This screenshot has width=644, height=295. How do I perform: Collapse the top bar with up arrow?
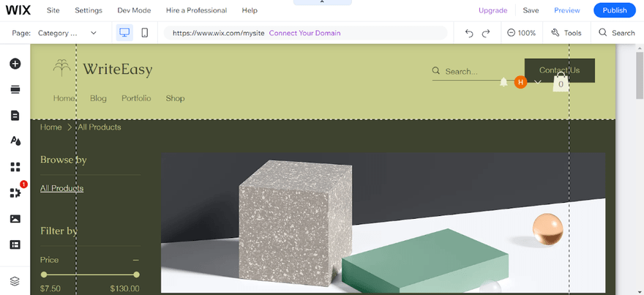click(323, 2)
